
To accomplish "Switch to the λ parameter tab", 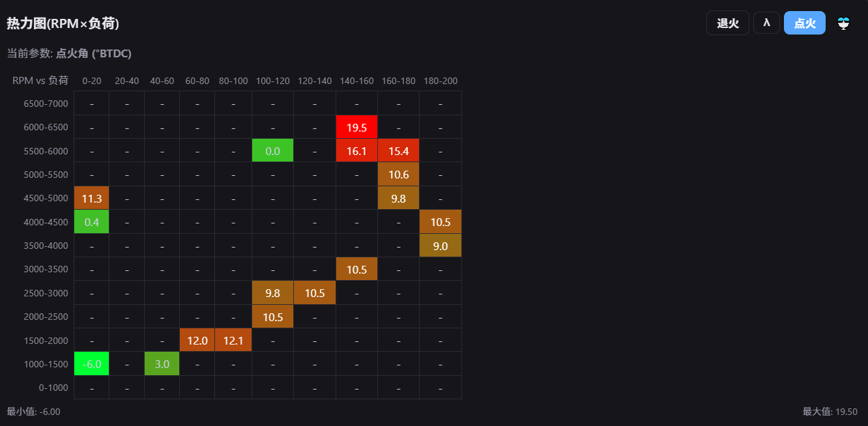I will click(766, 23).
